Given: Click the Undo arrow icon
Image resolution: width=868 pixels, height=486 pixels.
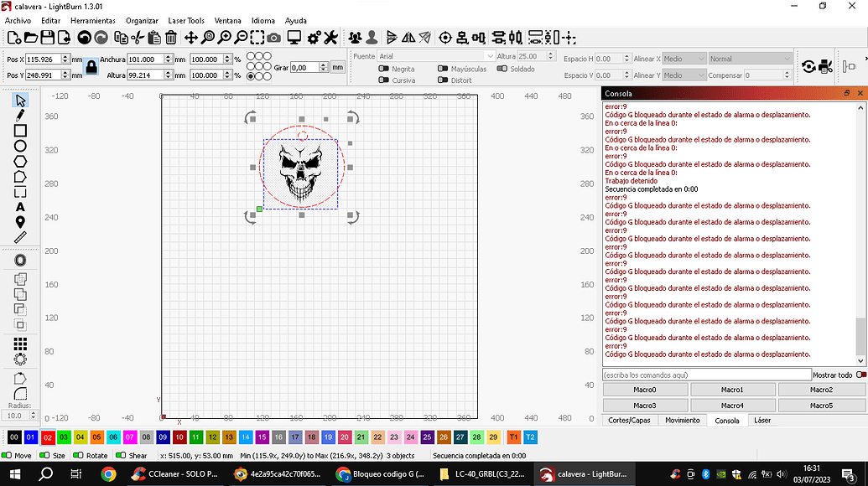Looking at the screenshot, I should [x=84, y=38].
